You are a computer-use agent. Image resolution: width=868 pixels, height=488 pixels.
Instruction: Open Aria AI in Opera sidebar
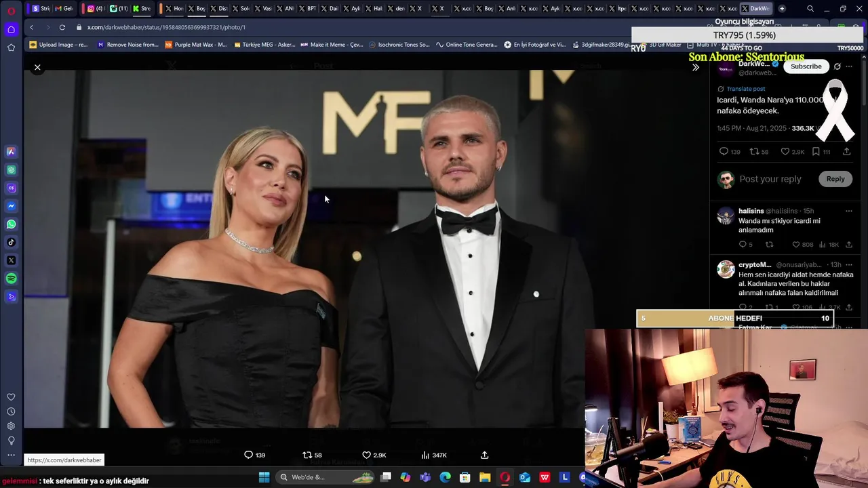click(x=12, y=152)
